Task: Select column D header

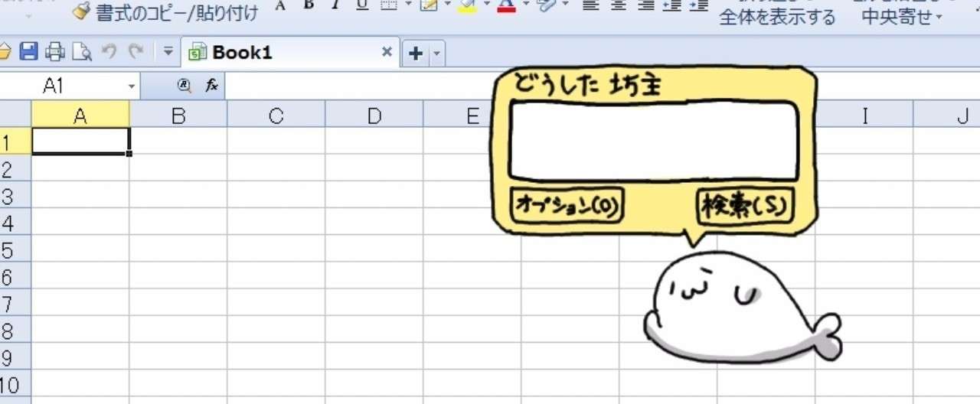Action: (374, 115)
